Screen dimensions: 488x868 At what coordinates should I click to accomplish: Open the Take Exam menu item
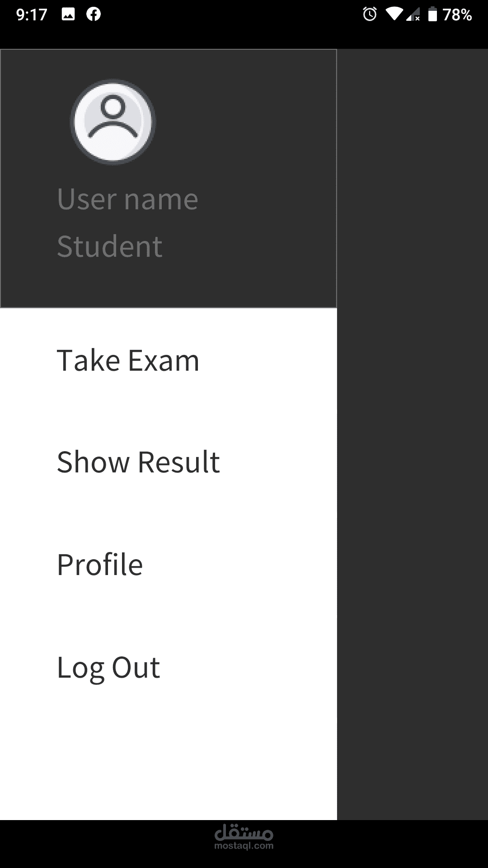(x=128, y=361)
